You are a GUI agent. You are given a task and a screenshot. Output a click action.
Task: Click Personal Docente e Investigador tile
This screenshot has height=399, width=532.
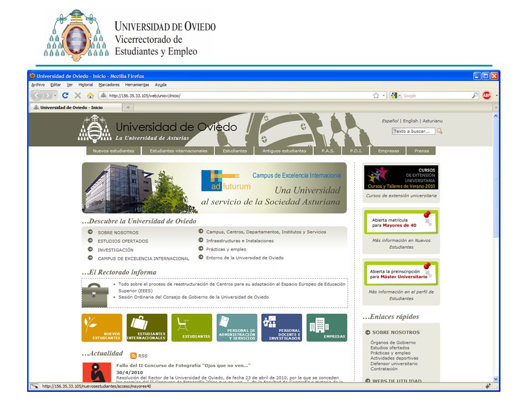pyautogui.click(x=282, y=328)
